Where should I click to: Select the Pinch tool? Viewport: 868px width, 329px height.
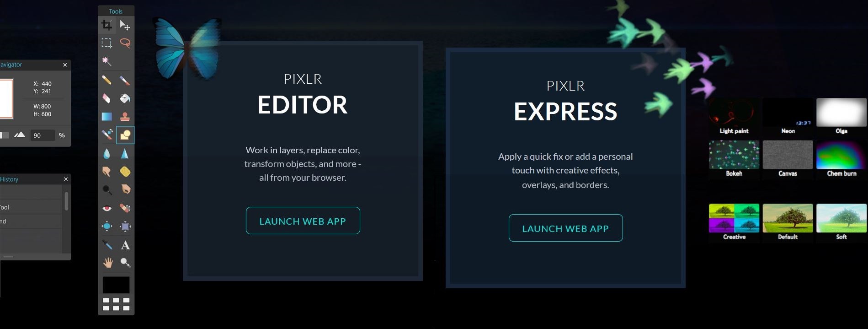coord(125,226)
